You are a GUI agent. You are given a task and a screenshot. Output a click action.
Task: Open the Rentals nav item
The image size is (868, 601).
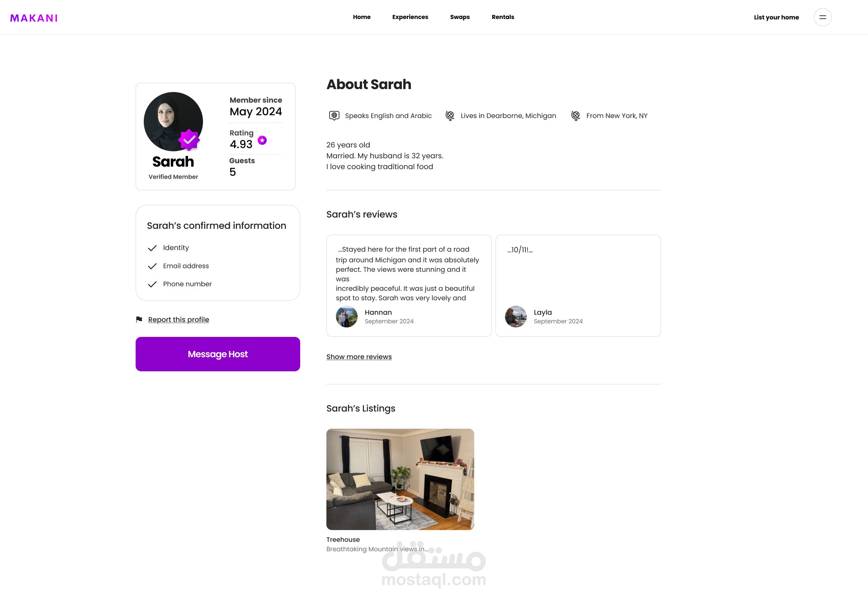coord(503,17)
